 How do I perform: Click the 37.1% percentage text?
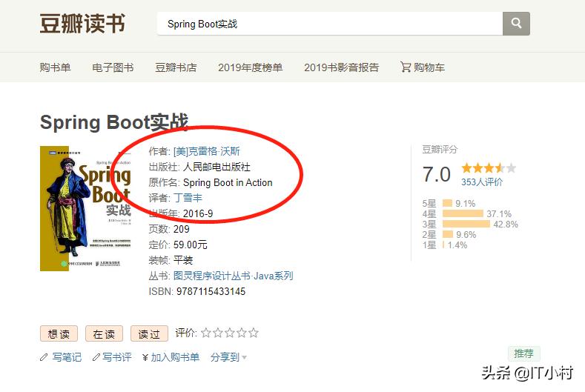(x=499, y=213)
